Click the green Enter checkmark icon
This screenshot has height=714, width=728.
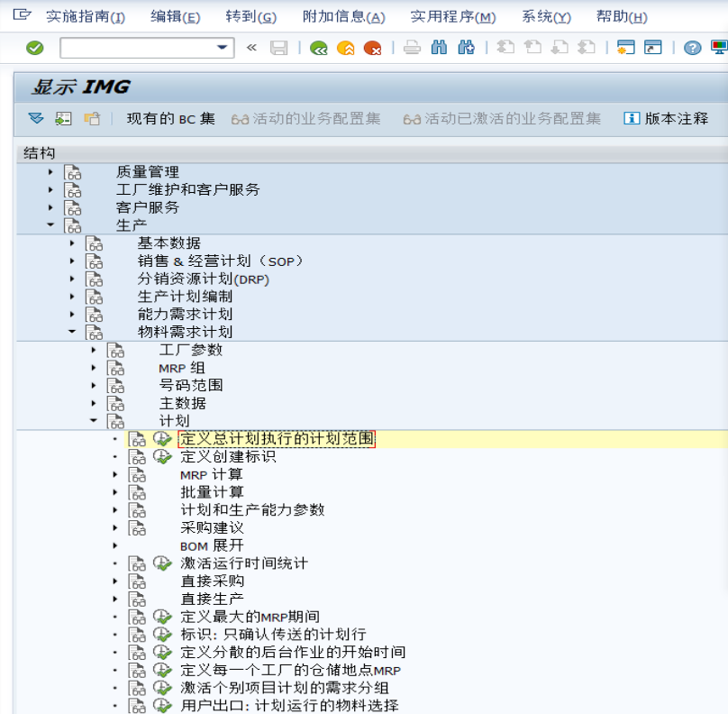point(35,48)
